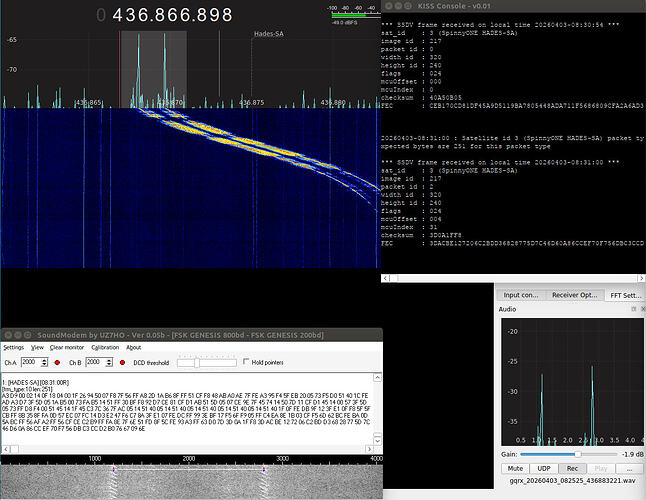The width and height of the screenshot is (646, 500).
Task: Click SoundModem monitor scroll down arrow
Action: tap(377, 440)
